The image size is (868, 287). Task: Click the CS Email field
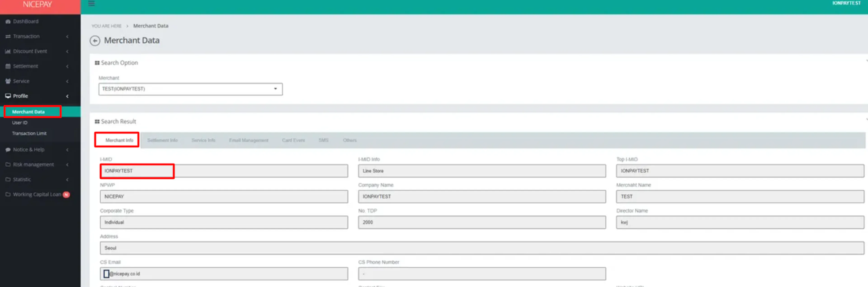(224, 274)
